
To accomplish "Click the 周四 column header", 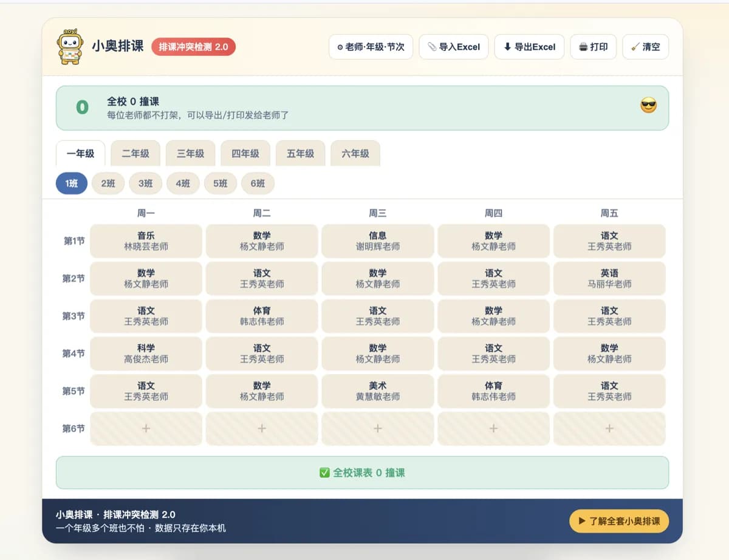I will pyautogui.click(x=494, y=213).
